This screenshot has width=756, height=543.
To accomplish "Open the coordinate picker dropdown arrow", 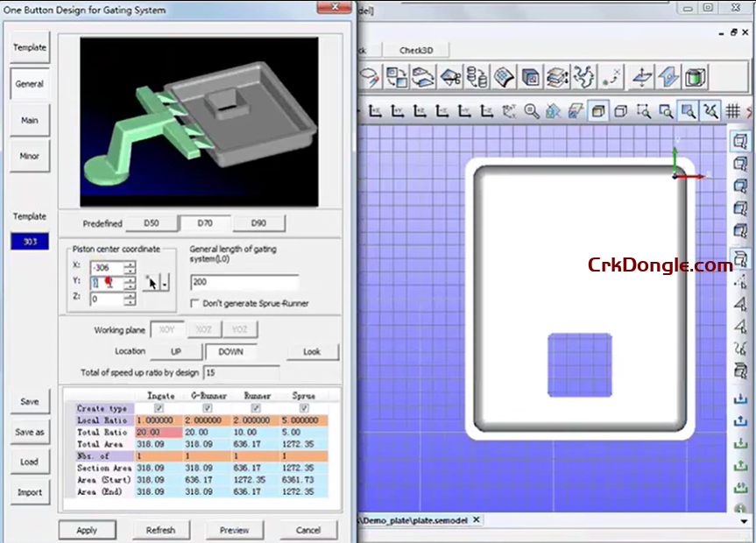I will [x=165, y=284].
